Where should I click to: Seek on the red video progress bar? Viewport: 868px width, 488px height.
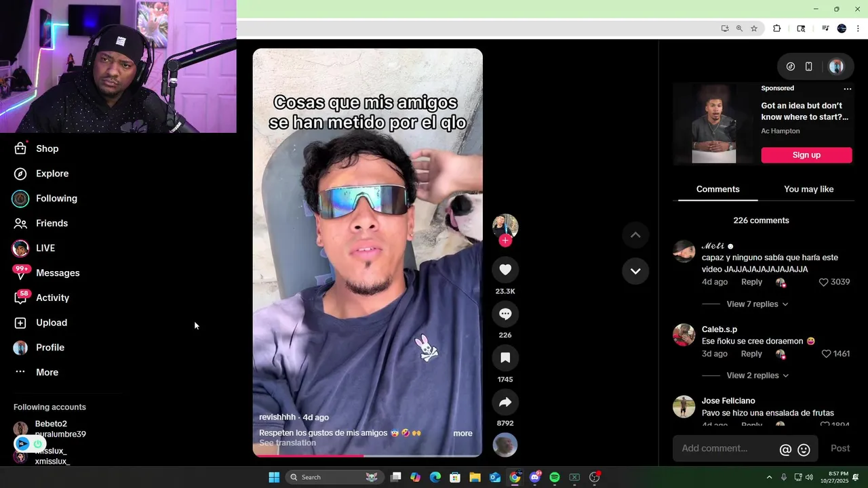click(368, 455)
